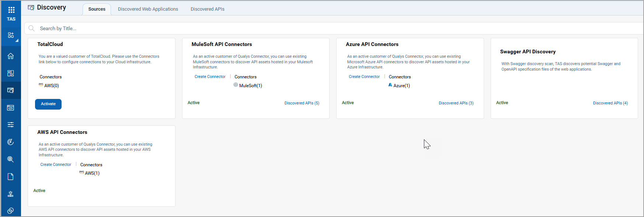644x217 pixels.
Task: Open the document reports icon in sidebar
Action: [11, 177]
